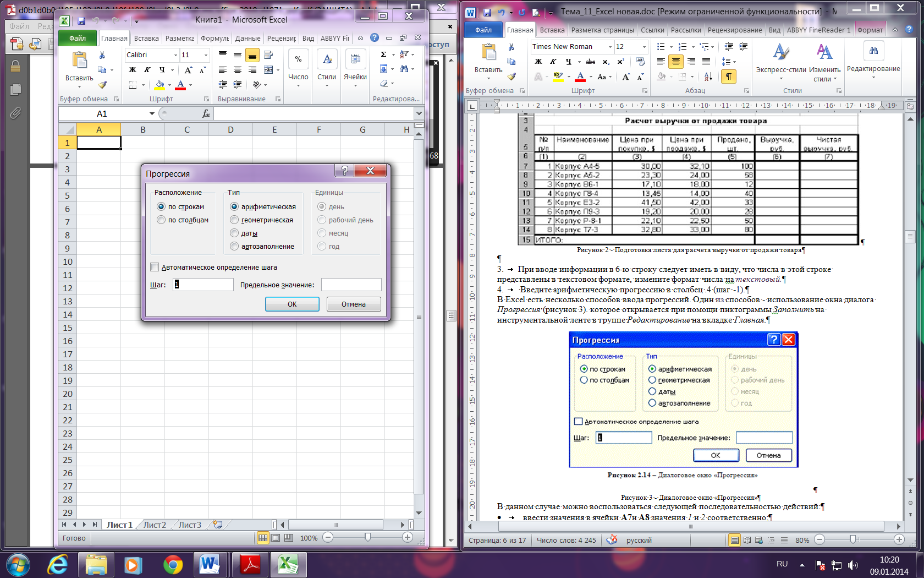Click Insert Worksheet tab icon next to Лист3

[x=218, y=525]
